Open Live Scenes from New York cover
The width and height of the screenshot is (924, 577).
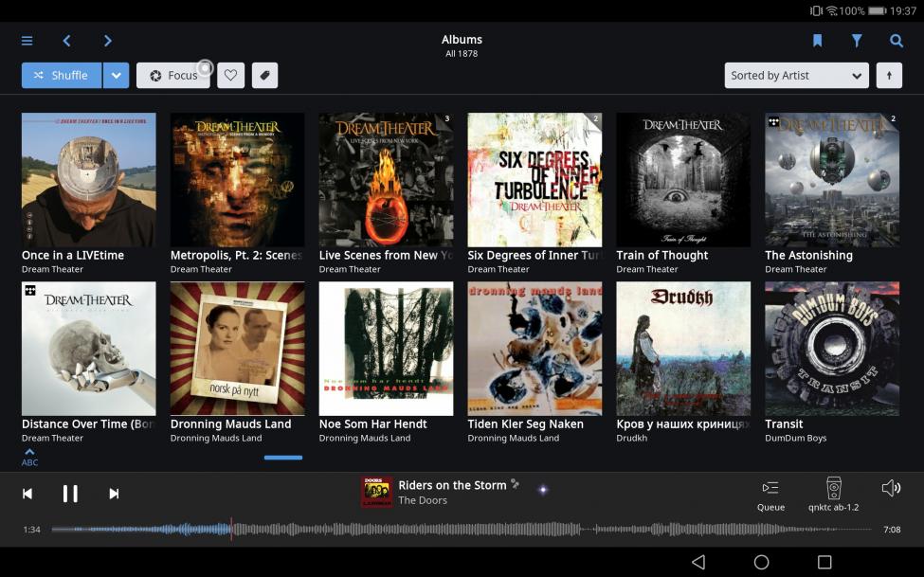click(x=386, y=180)
